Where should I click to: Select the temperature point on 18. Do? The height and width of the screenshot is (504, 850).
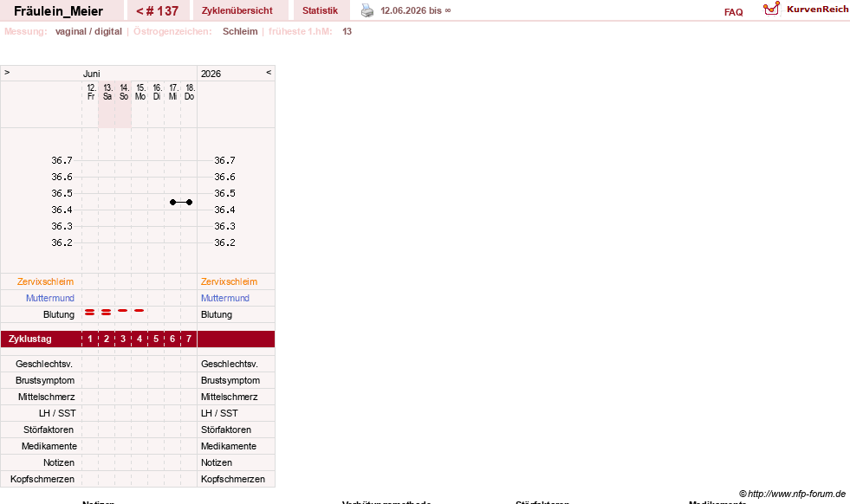click(x=189, y=202)
